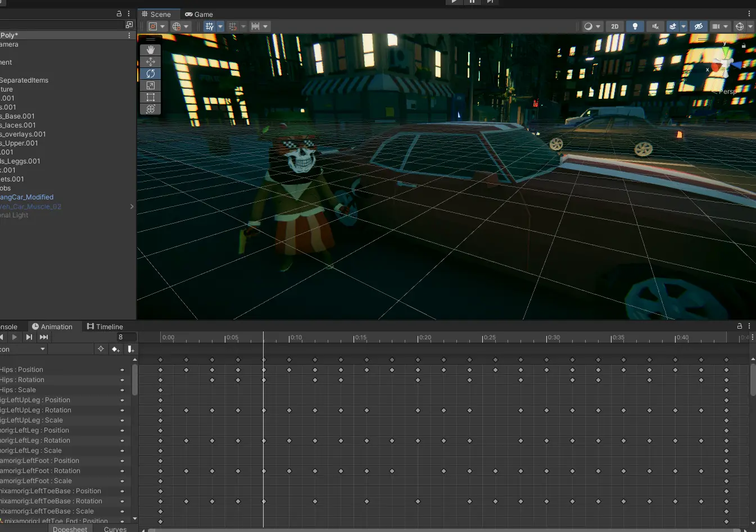756x532 pixels.
Task: Open the Gizmos dropdown arrow
Action: 750,26
